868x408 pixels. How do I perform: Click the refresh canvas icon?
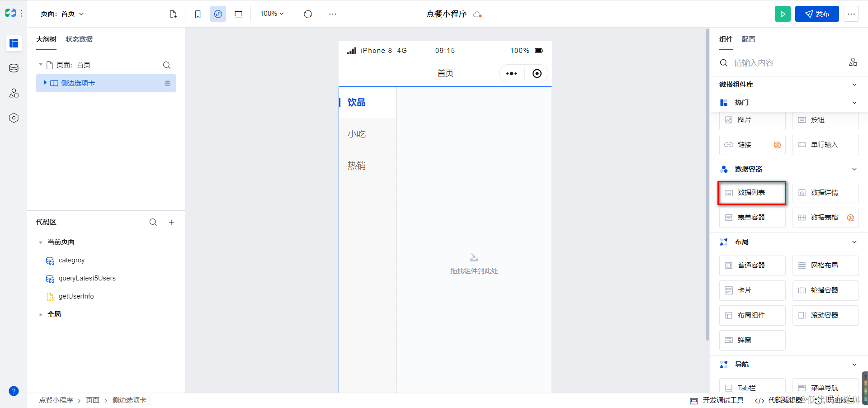click(308, 14)
